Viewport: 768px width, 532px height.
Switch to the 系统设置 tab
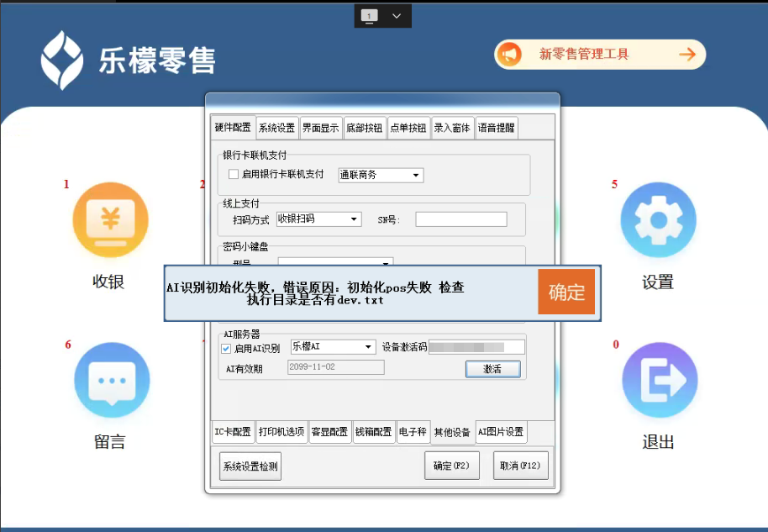pyautogui.click(x=276, y=128)
